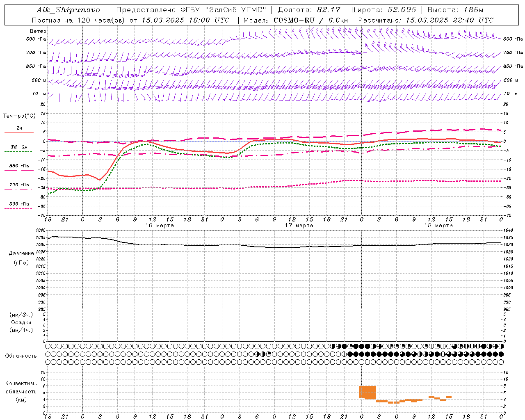The width and height of the screenshot is (525, 420).
Task: Select the 'Широта: 52.095' header field
Action: [384, 10]
